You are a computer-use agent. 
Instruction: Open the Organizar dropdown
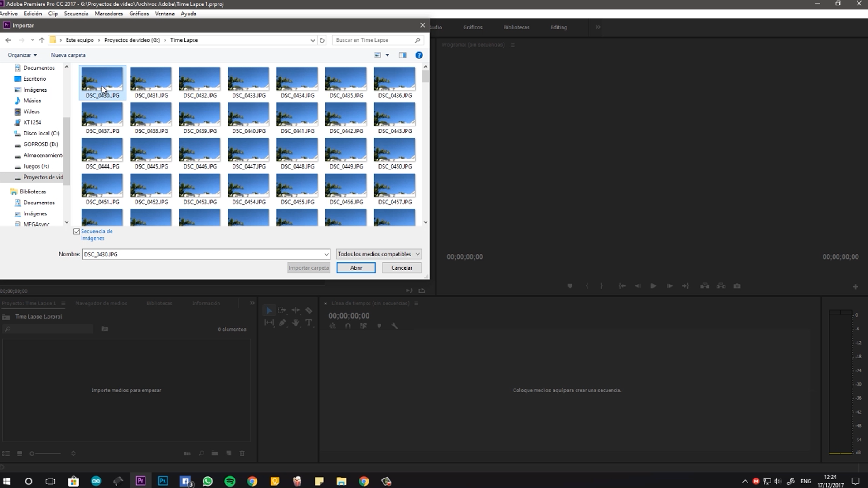tap(22, 55)
